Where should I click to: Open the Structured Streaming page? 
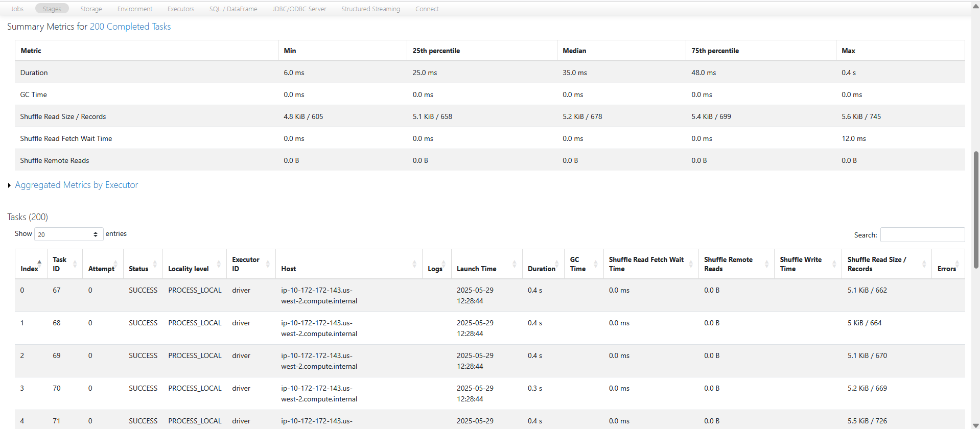pyautogui.click(x=370, y=9)
